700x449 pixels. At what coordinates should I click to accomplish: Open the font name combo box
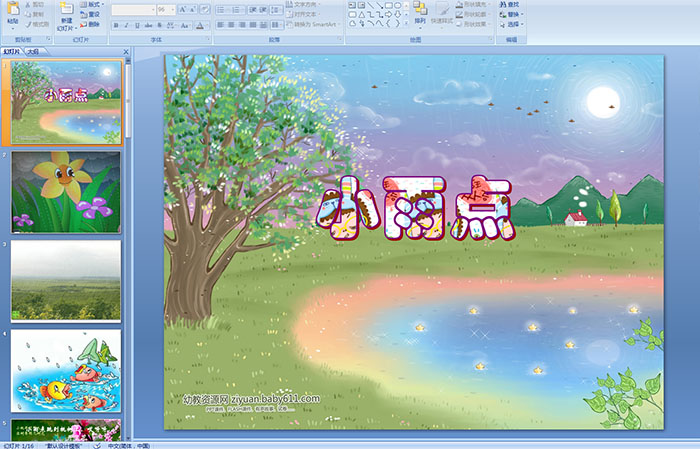pyautogui.click(x=133, y=10)
